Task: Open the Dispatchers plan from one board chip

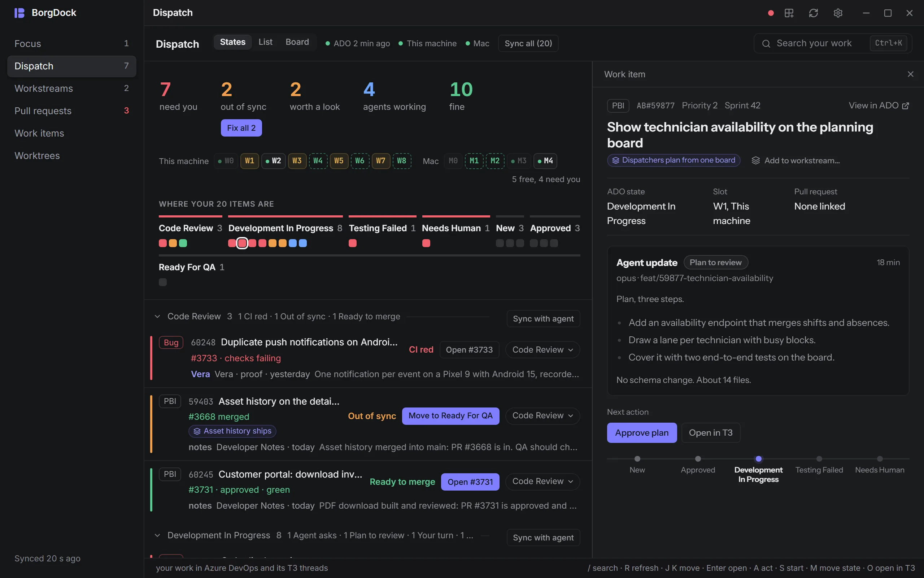Action: [x=674, y=160]
